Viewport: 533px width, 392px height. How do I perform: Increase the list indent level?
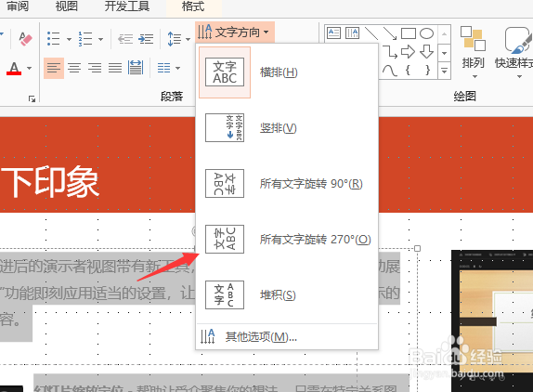pos(146,39)
